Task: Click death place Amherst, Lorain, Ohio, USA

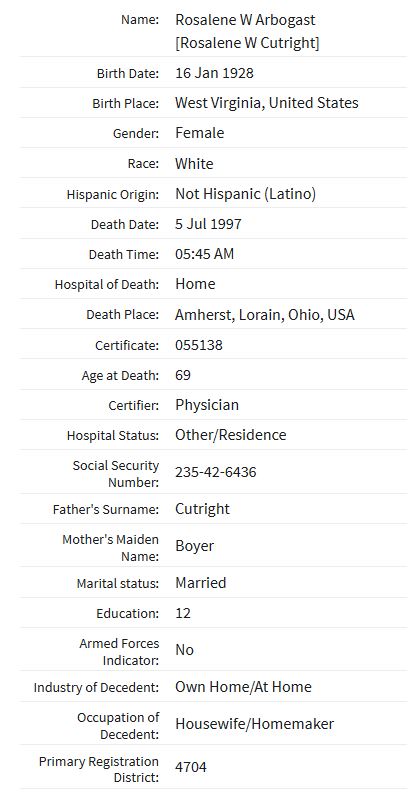Action: pos(264,315)
